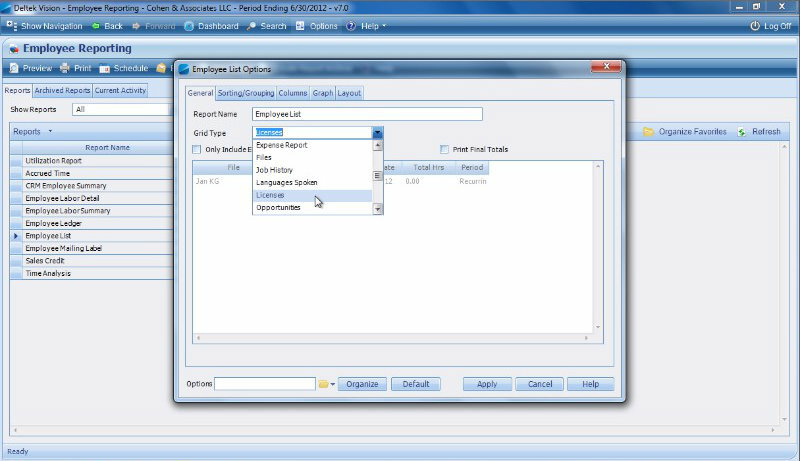The image size is (800, 461).
Task: Open the folder icon next to Options field
Action: click(x=324, y=384)
